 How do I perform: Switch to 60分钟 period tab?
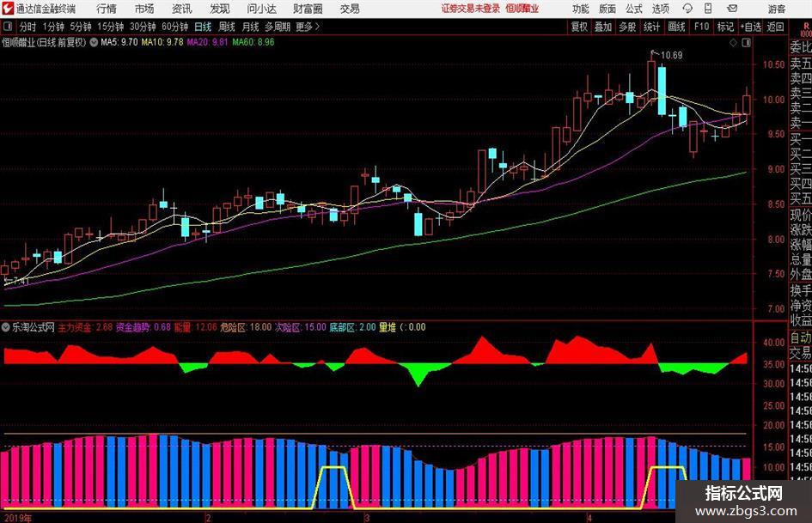pyautogui.click(x=174, y=27)
